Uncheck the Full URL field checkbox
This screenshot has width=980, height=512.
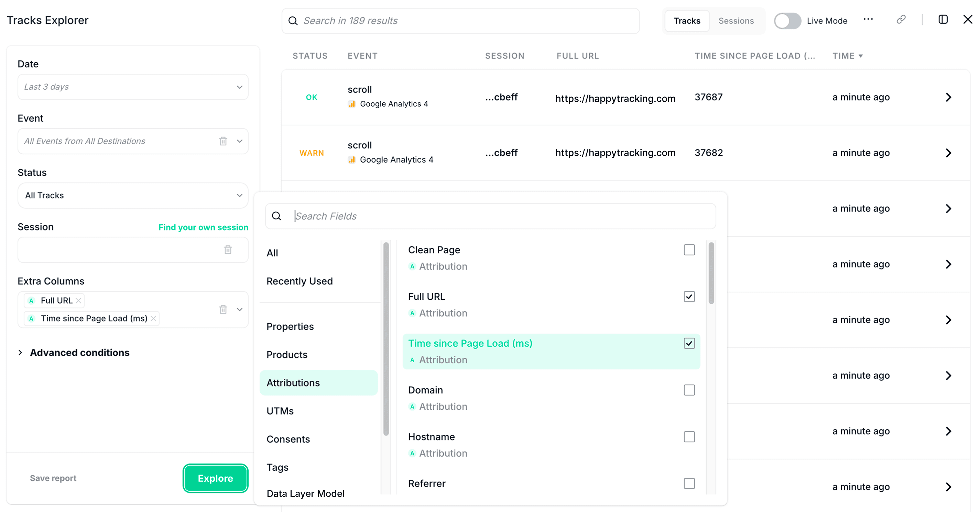point(689,297)
